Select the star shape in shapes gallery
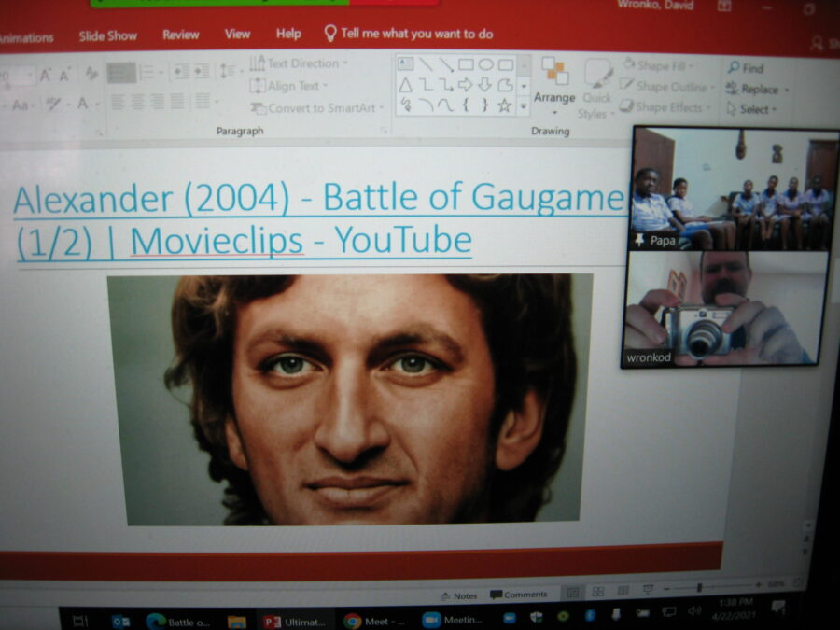This screenshot has height=630, width=840. [x=504, y=105]
